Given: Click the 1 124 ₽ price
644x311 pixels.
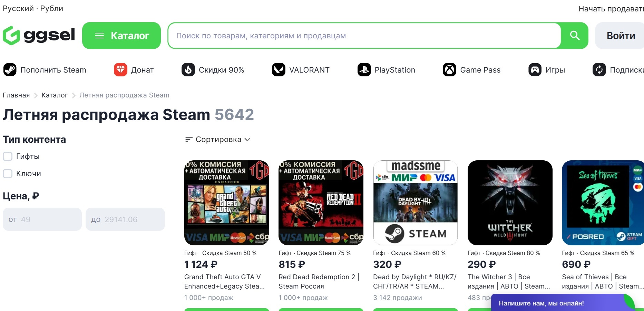Looking at the screenshot, I should point(201,264).
